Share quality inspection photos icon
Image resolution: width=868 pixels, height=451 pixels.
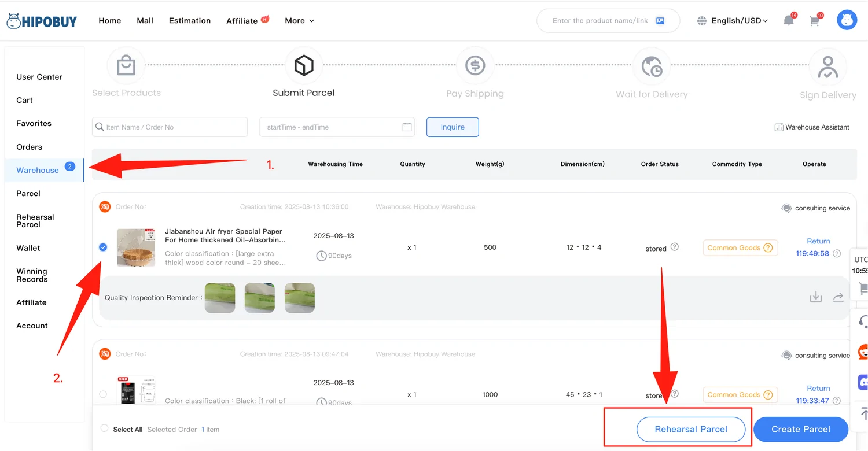[838, 298]
